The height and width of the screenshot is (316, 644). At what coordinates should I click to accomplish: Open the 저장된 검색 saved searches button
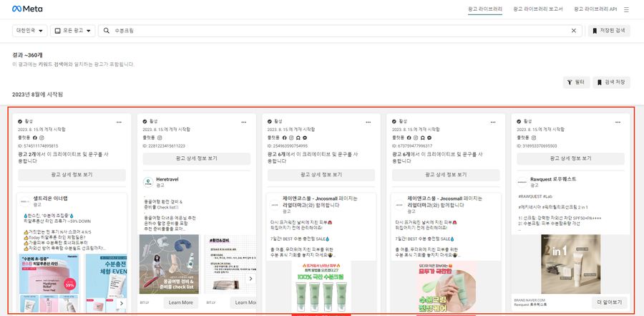coord(609,30)
